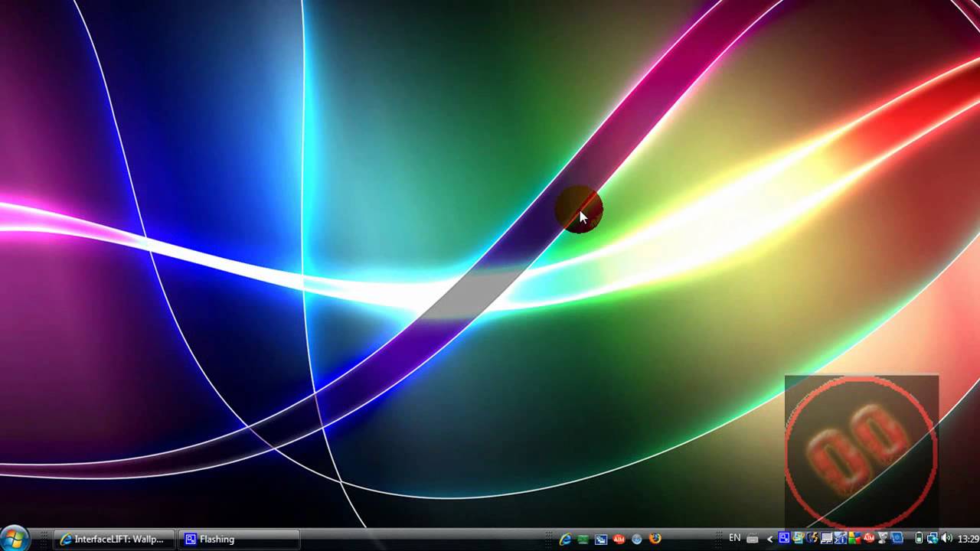This screenshot has width=980, height=551.
Task: Launch Internet Explorer from quick launch
Action: 565,539
